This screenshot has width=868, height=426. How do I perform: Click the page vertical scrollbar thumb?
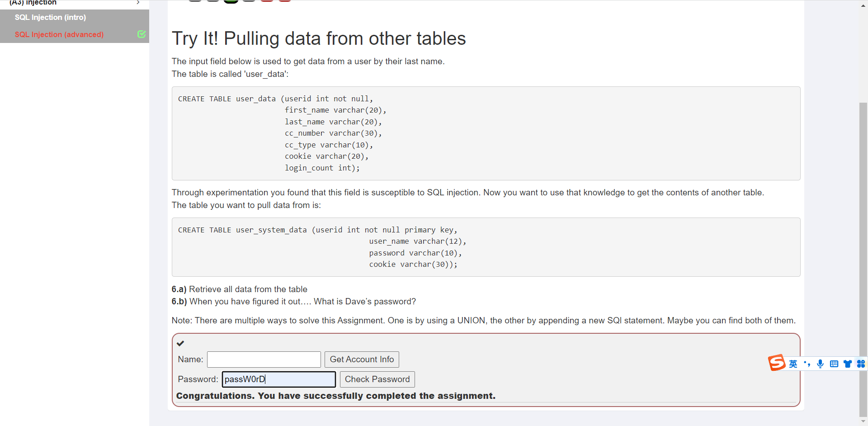click(x=863, y=260)
